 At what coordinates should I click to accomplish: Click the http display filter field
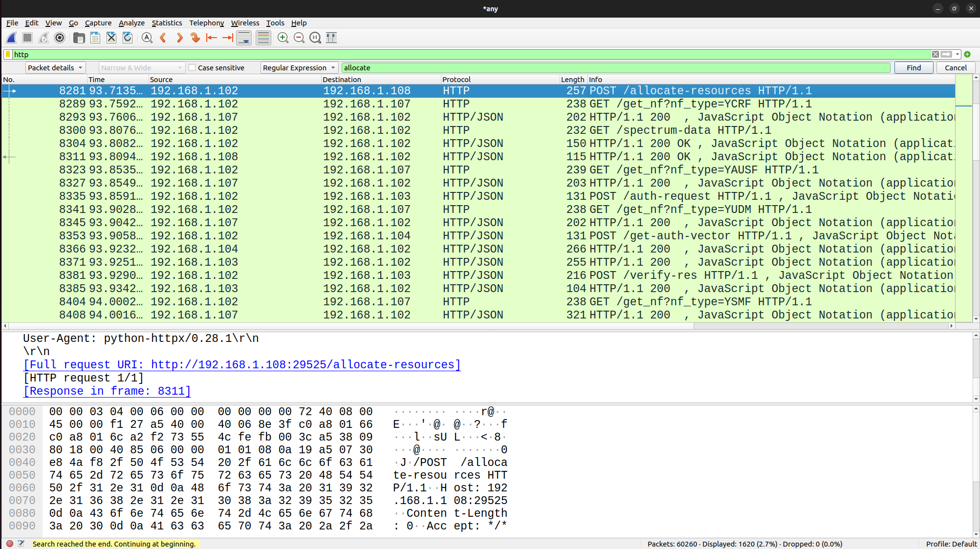click(472, 54)
